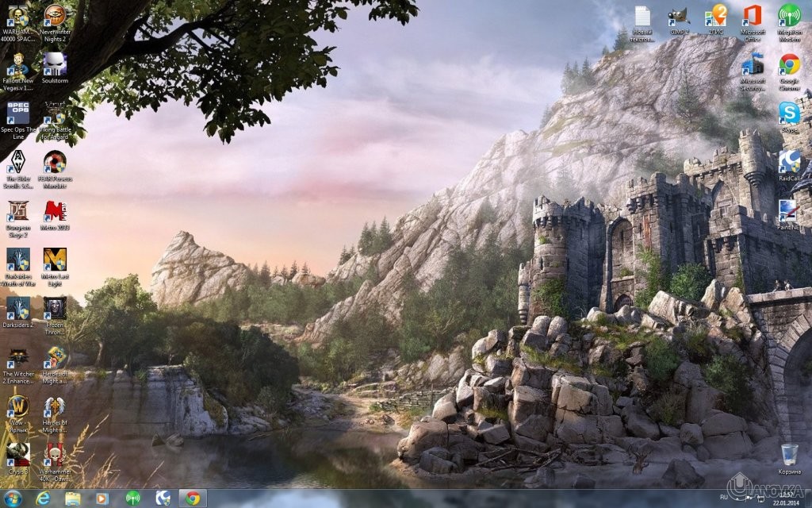Screen dimensions: 812x508
Task: Click the RU language indicator
Action: pyautogui.click(x=723, y=497)
